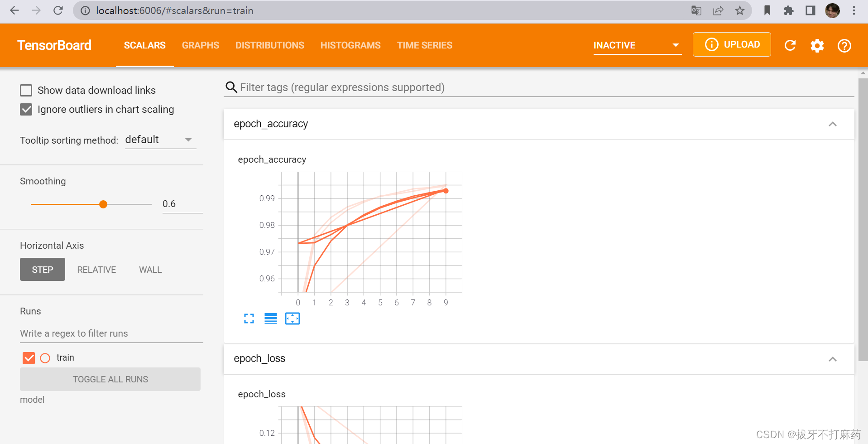
Task: Enable Show data download links checkbox
Action: (x=26, y=91)
